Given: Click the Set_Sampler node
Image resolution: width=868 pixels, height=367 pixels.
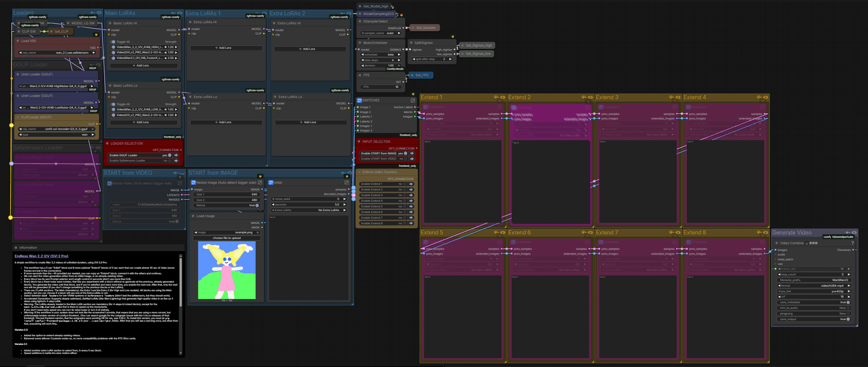Looking at the screenshot, I should pyautogui.click(x=425, y=28).
